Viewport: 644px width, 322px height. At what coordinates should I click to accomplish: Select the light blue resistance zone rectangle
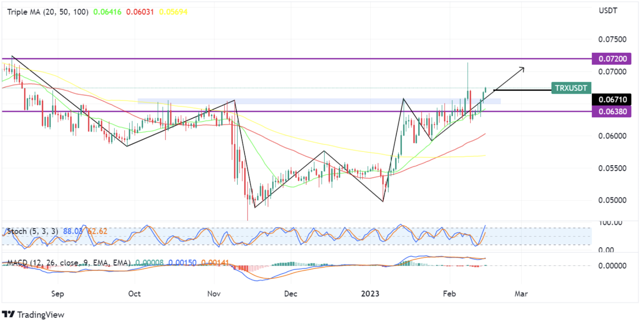coord(319,101)
